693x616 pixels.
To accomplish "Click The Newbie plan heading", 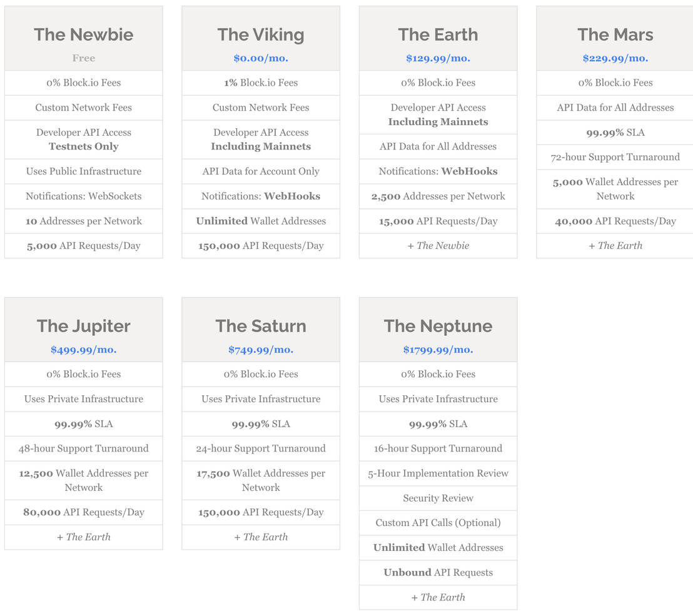I will click(83, 34).
